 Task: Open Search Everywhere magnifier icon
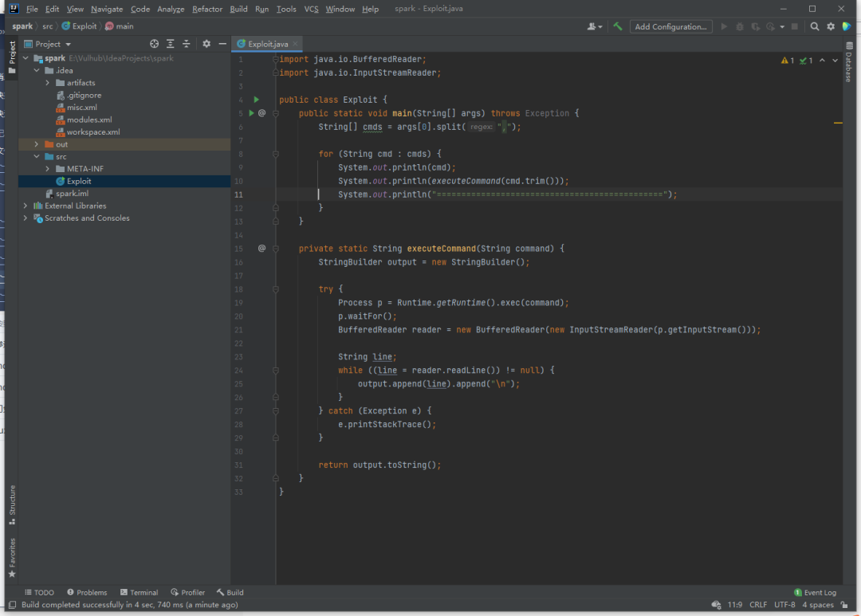[815, 26]
